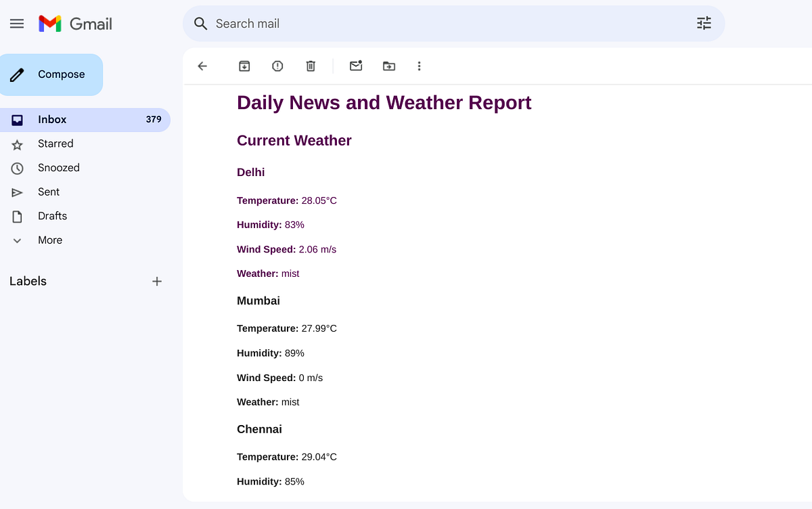The height and width of the screenshot is (509, 812).
Task: Click the Starred star icon in sidebar
Action: point(18,144)
